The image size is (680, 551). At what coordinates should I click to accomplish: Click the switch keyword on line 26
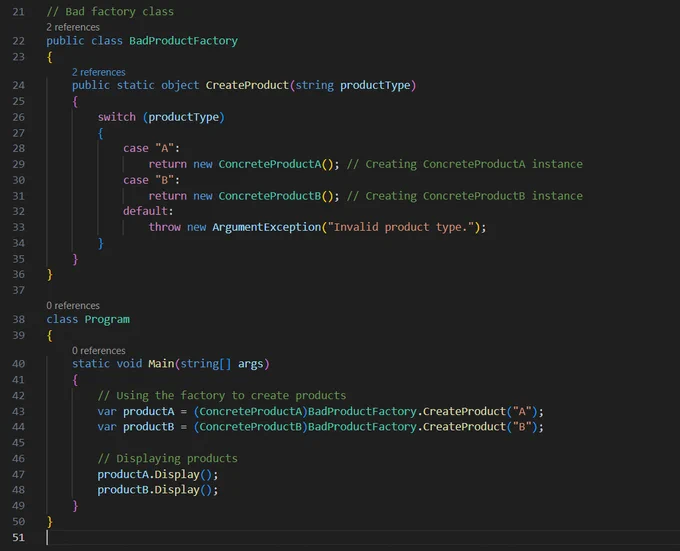click(x=117, y=117)
